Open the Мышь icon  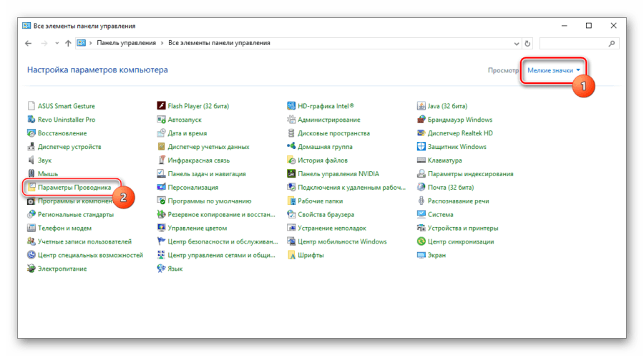pos(31,174)
